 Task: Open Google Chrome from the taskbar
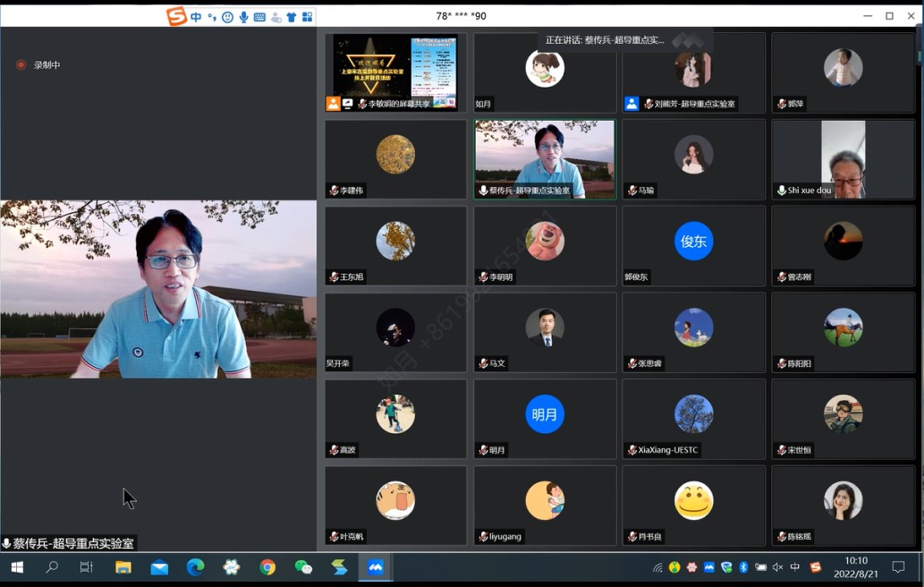(267, 567)
